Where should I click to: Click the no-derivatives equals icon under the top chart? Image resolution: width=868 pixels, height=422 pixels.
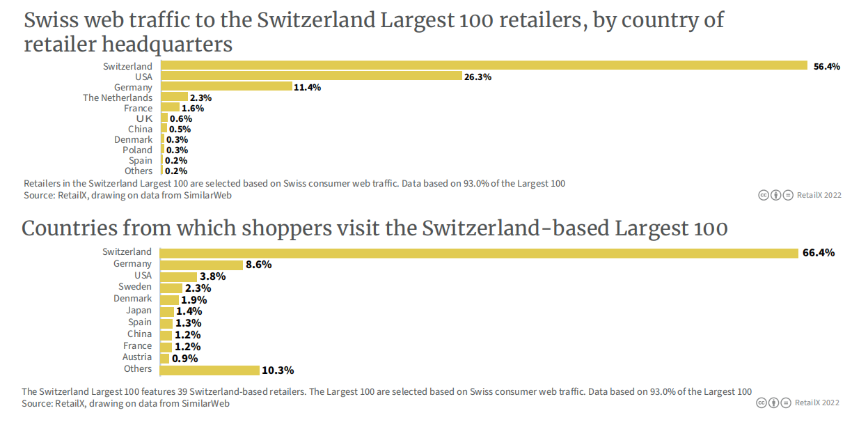click(788, 195)
